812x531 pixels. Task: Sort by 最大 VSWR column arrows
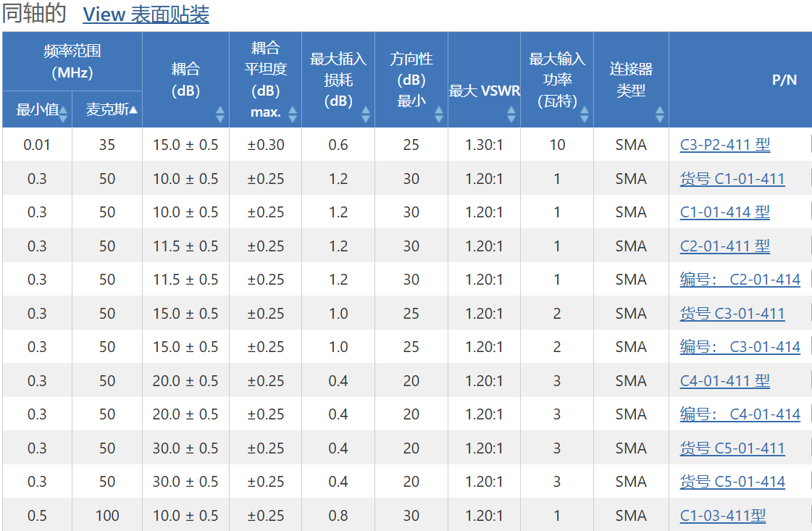(511, 114)
